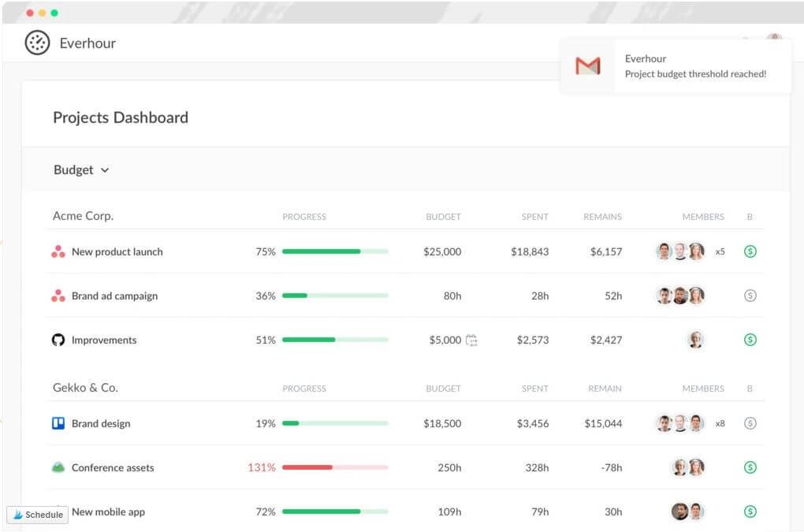Click the Basecamp icon beside Conference assets
Image resolution: width=804 pixels, height=532 pixels.
pos(58,468)
